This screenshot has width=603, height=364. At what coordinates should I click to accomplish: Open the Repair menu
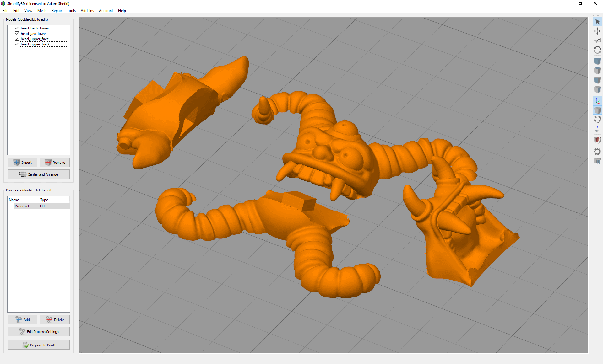click(57, 11)
